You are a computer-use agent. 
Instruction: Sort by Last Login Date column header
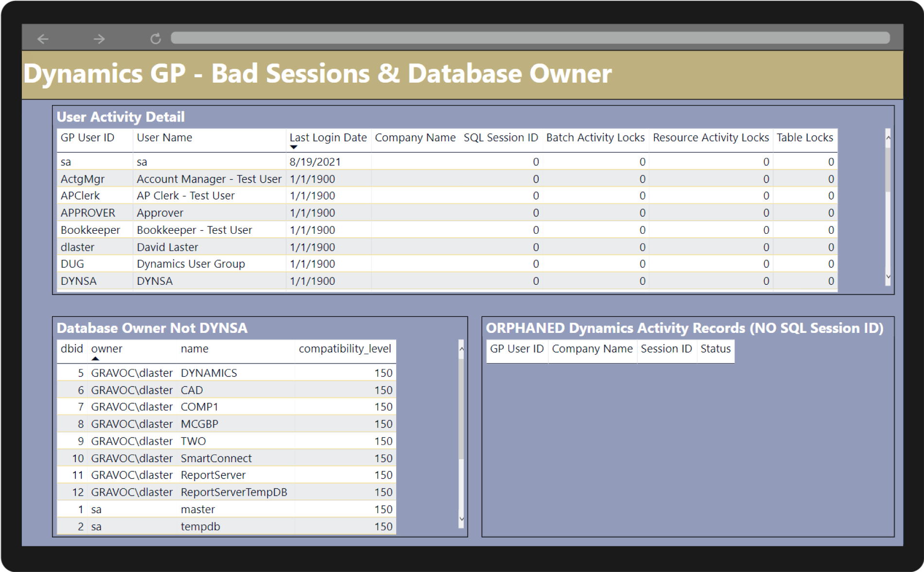click(328, 138)
